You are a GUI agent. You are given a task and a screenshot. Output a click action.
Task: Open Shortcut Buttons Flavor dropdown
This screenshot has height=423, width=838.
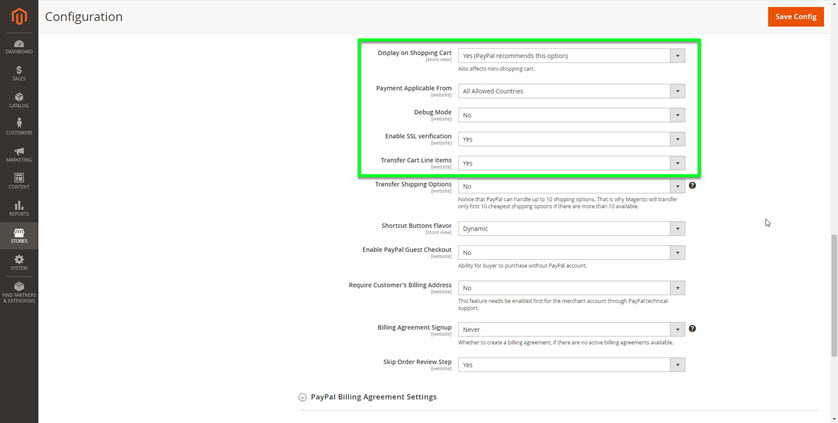tap(571, 228)
